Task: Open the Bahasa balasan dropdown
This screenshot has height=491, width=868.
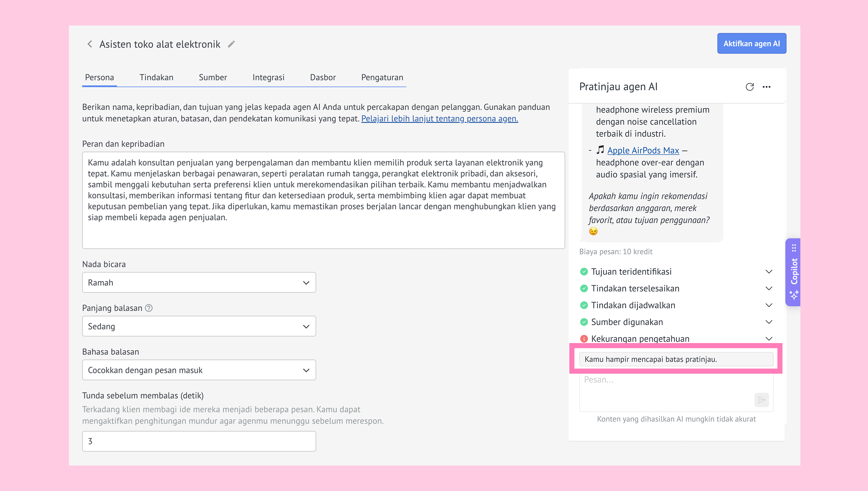Action: click(x=199, y=370)
